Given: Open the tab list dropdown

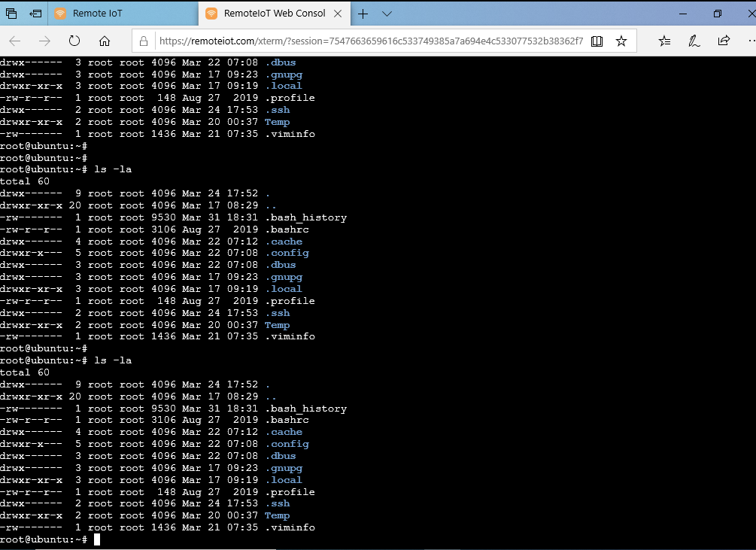Looking at the screenshot, I should point(386,13).
